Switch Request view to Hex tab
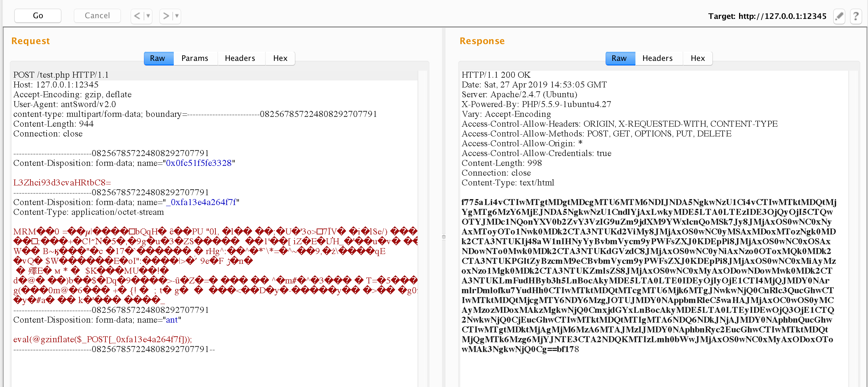This screenshot has height=387, width=868. tap(280, 58)
